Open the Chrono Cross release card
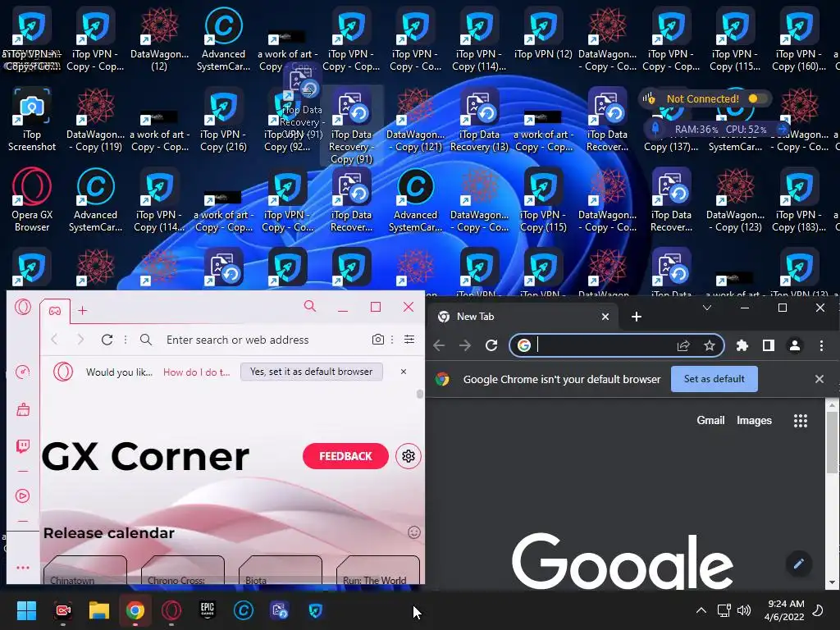The height and width of the screenshot is (630, 840). (x=183, y=570)
